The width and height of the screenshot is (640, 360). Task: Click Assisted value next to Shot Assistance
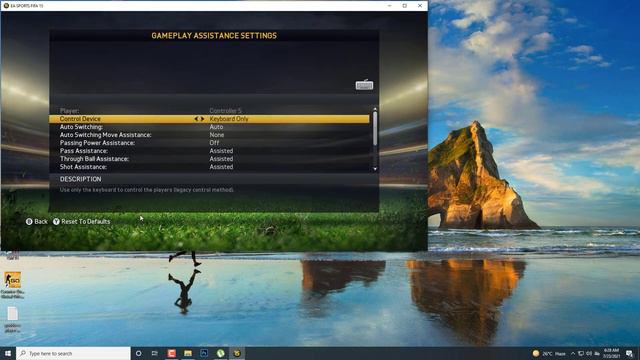coord(221,167)
